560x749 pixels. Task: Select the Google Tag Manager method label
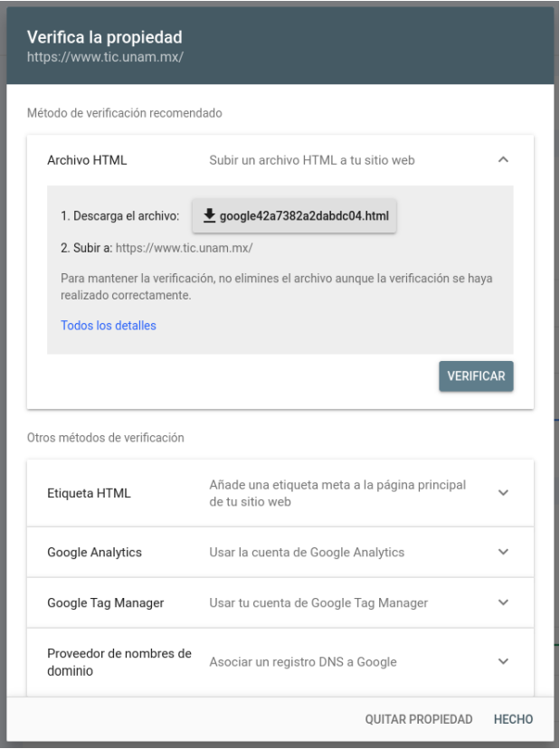pos(106,602)
